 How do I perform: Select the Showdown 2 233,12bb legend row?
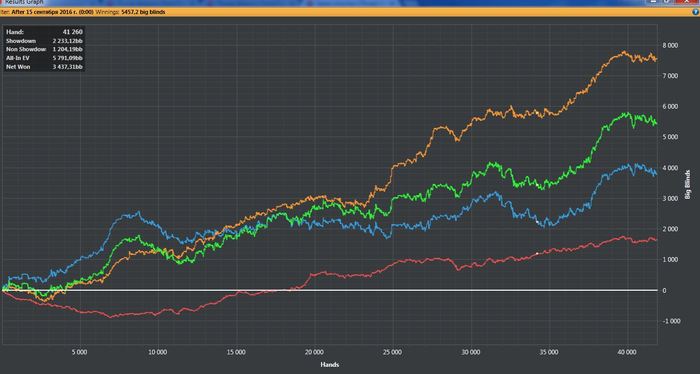[x=44, y=41]
